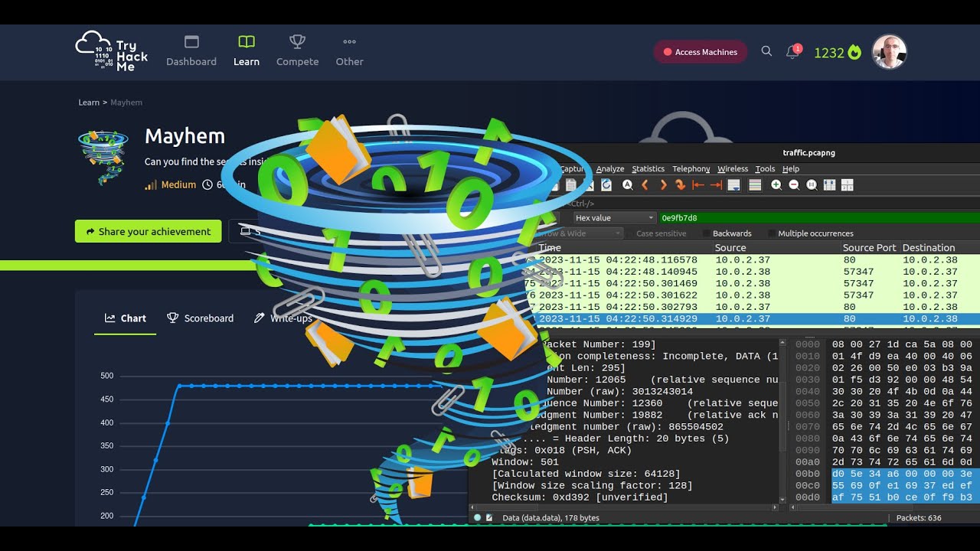The width and height of the screenshot is (980, 551).
Task: Go to previous packet with back arrow
Action: click(x=645, y=185)
